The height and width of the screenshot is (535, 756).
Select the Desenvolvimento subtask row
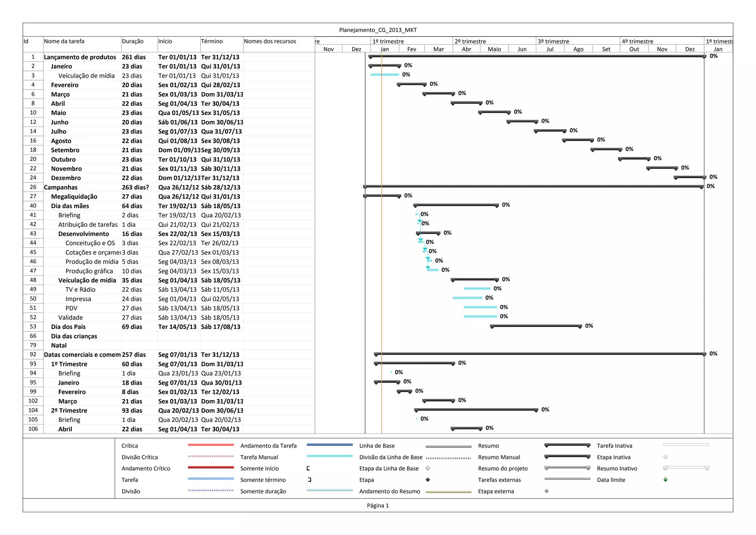pos(83,234)
